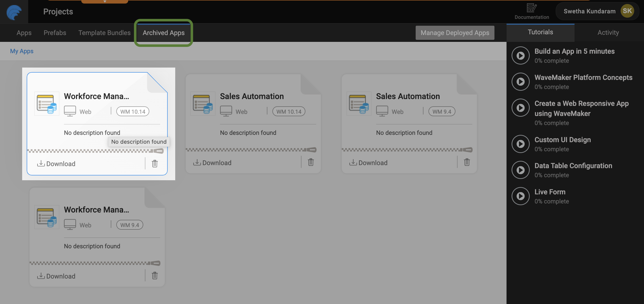Screen dimensions: 644x304
Task: Switch to the Prefabs tab
Action: 55,33
